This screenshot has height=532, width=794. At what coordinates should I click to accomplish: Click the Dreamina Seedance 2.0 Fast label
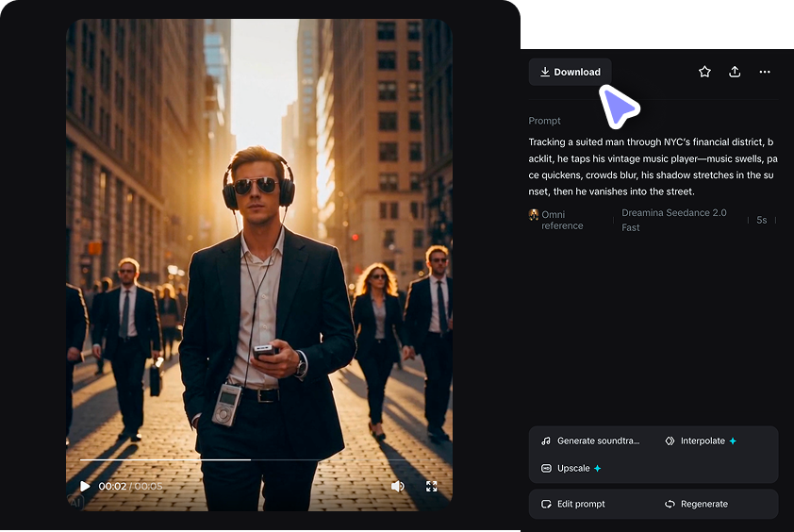pyautogui.click(x=674, y=220)
